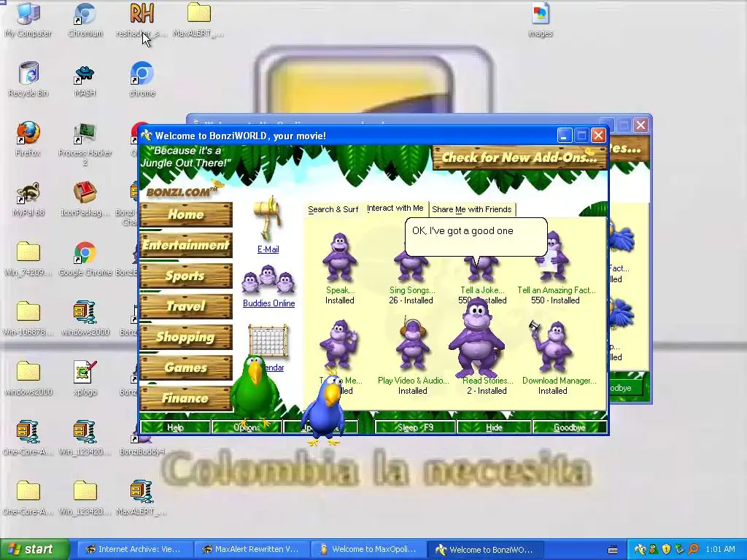Click the Help button in BonziWORLD
The height and width of the screenshot is (560, 747).
[175, 427]
